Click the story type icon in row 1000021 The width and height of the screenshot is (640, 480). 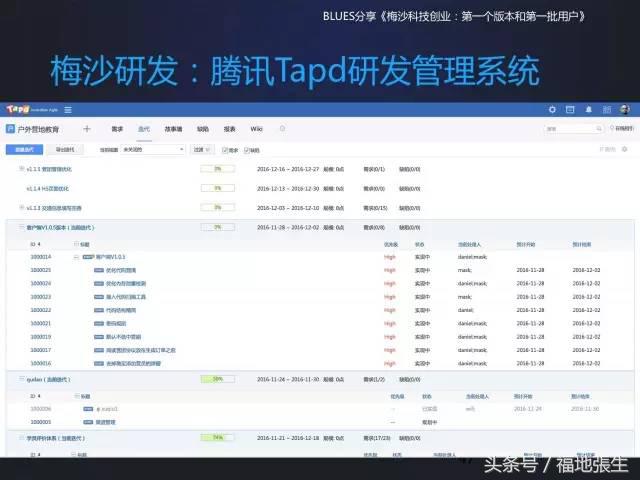(99, 323)
